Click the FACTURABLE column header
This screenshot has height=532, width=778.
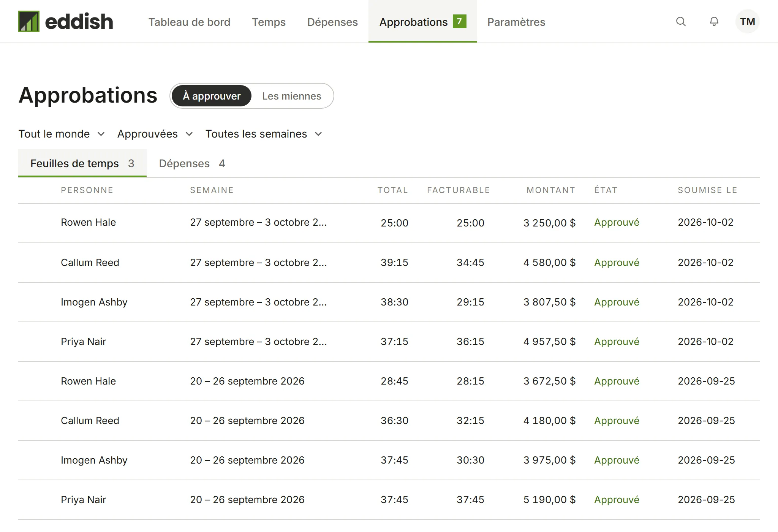[459, 190]
